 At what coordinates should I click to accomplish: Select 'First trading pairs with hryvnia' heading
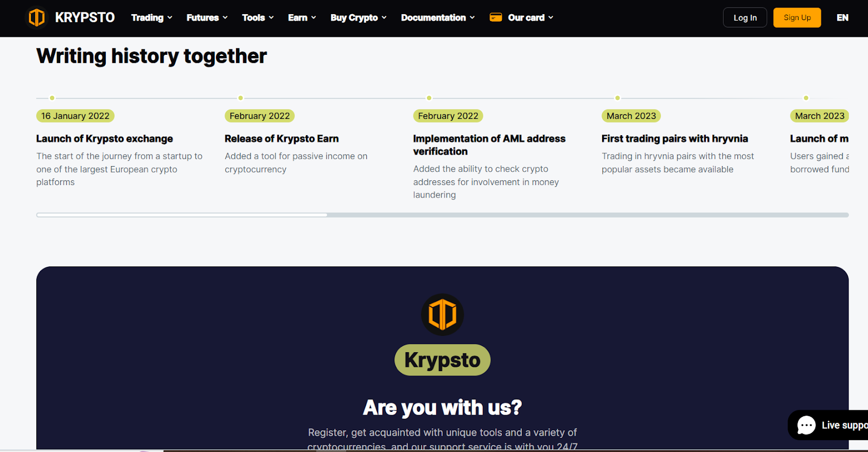click(x=674, y=138)
